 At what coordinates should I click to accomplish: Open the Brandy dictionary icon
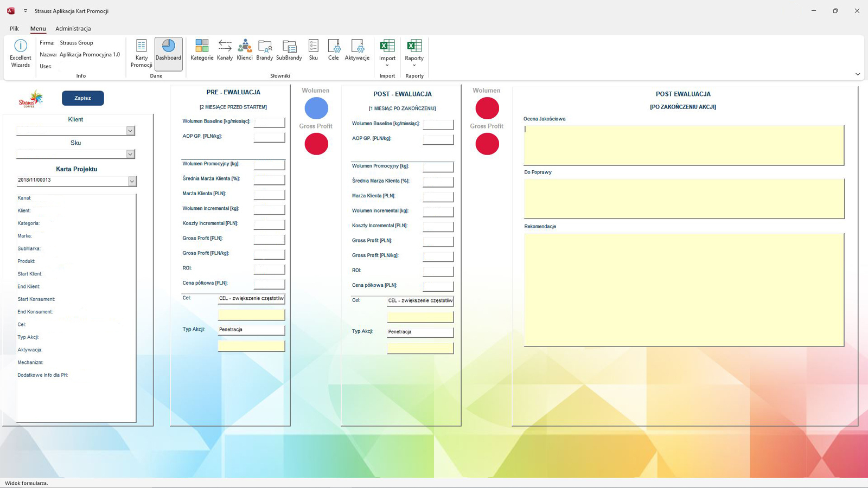click(265, 50)
